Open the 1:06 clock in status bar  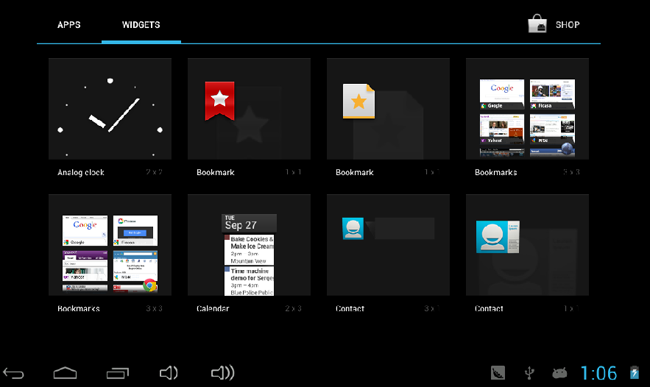(599, 373)
